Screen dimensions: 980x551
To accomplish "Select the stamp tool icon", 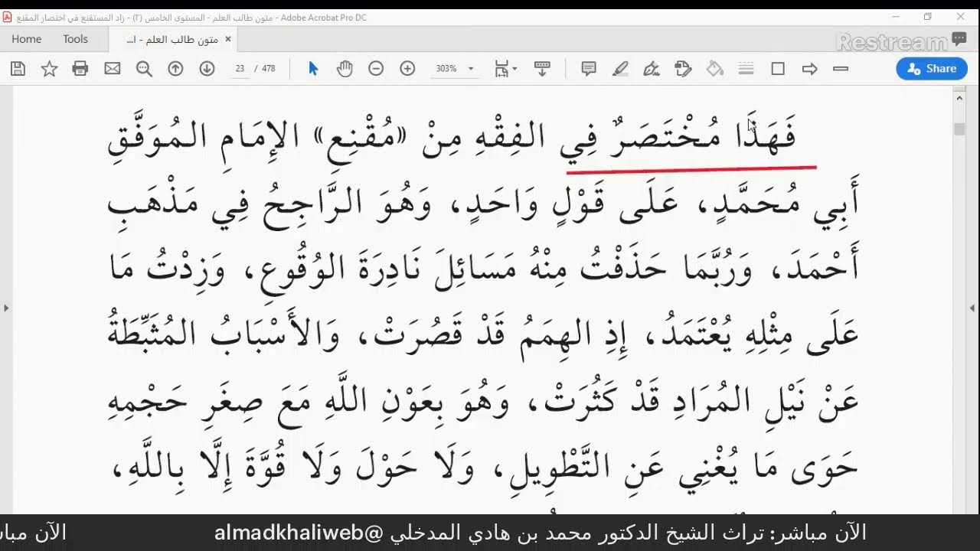I will (684, 69).
